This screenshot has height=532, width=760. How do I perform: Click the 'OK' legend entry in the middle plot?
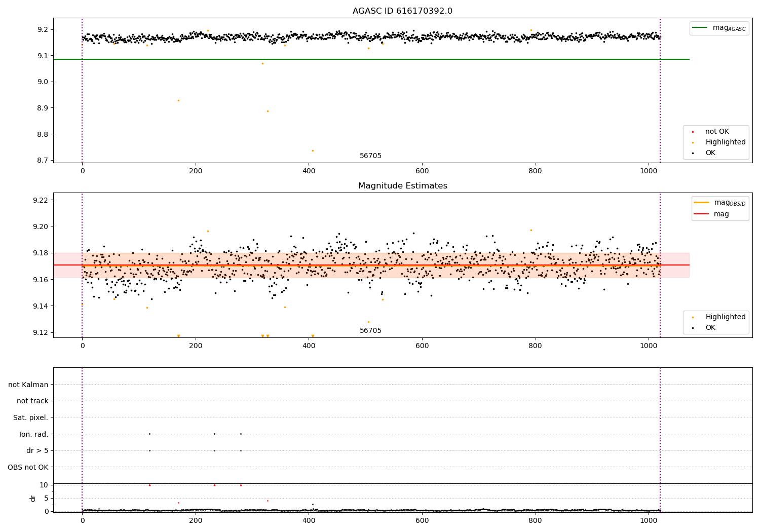click(x=704, y=328)
